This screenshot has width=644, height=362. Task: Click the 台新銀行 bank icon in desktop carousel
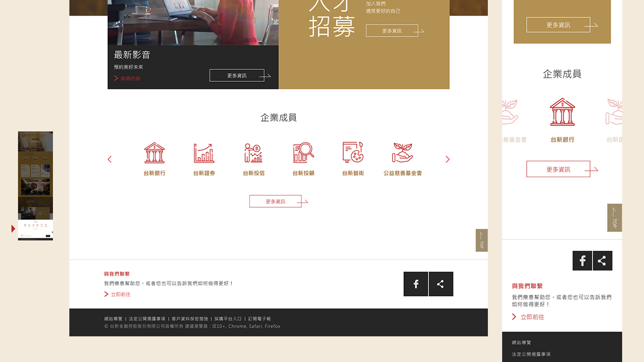pyautogui.click(x=154, y=153)
